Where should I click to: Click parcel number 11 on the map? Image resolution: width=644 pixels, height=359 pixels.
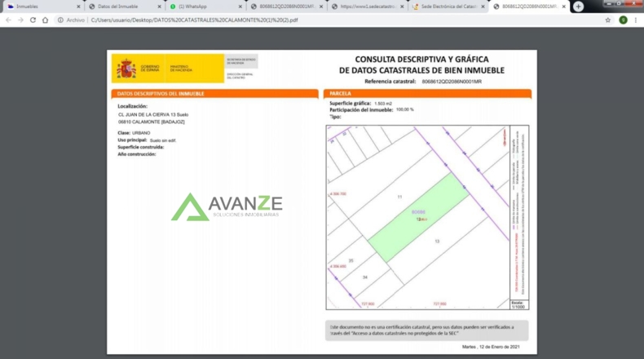399,197
